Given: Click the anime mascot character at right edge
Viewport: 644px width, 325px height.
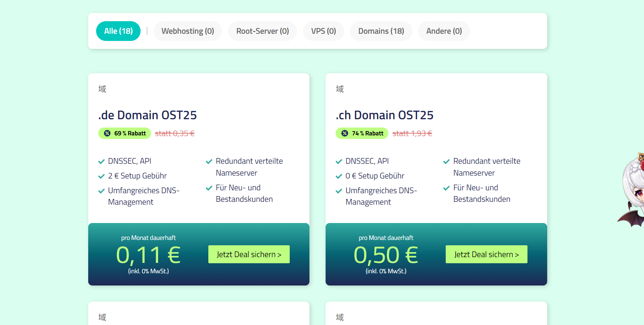Looking at the screenshot, I should pos(632,190).
